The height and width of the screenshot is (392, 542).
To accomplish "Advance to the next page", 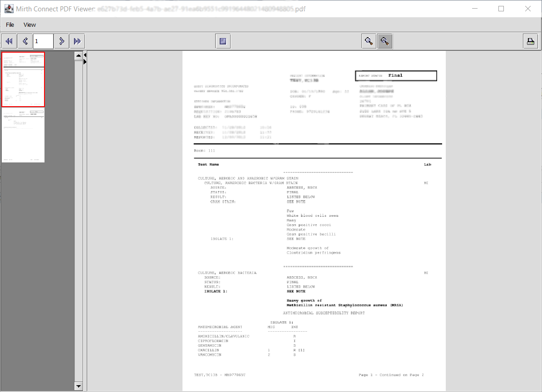I will pyautogui.click(x=61, y=41).
